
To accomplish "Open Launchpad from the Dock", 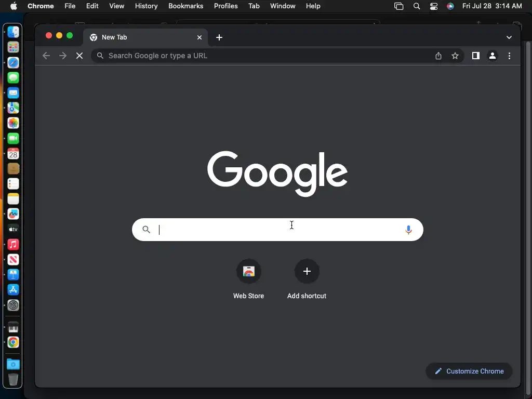I will pyautogui.click(x=13, y=47).
